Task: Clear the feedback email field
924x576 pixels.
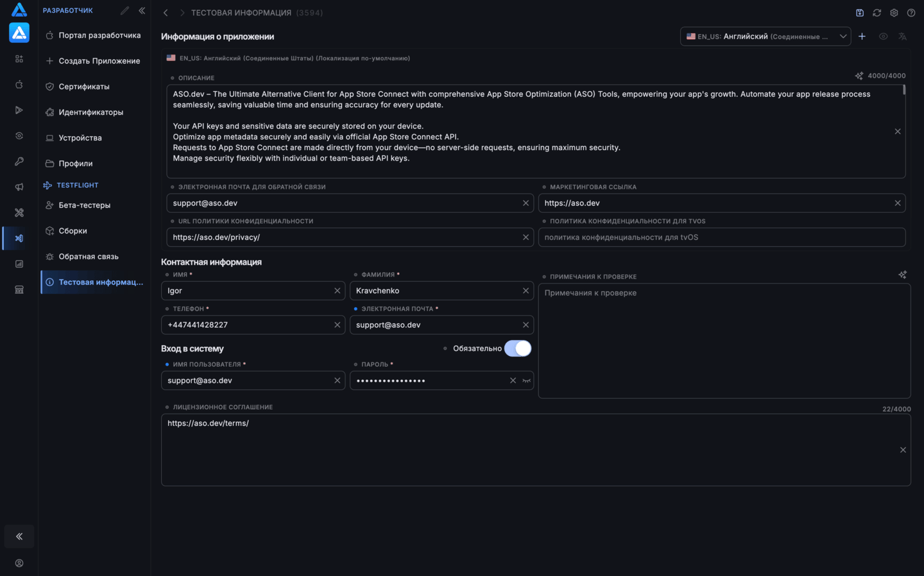Action: click(526, 203)
